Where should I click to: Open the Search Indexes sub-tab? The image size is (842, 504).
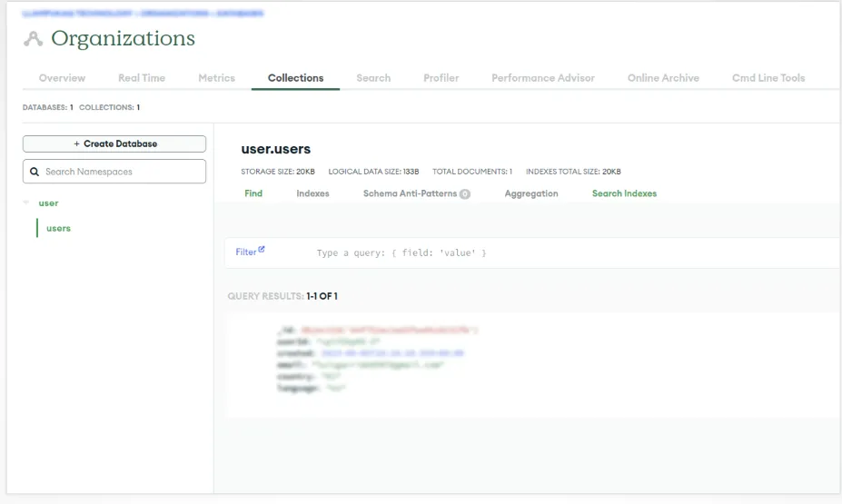[x=624, y=193]
